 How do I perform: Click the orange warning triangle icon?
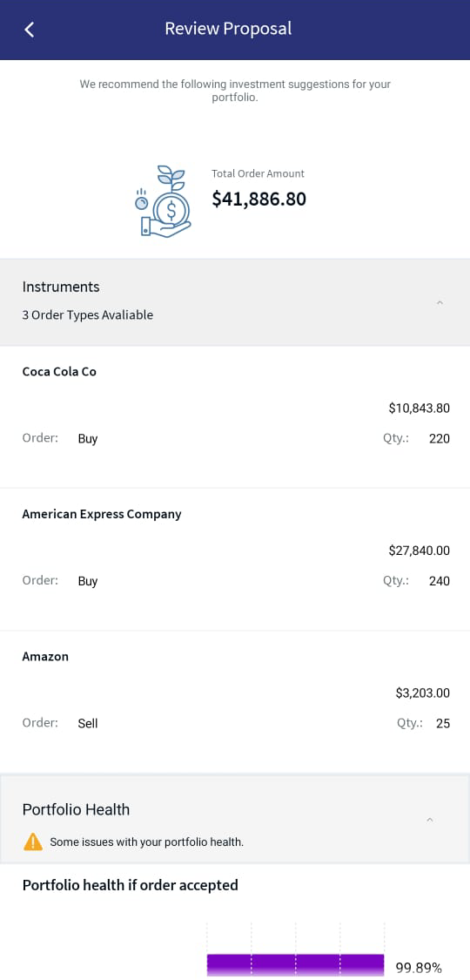click(32, 841)
